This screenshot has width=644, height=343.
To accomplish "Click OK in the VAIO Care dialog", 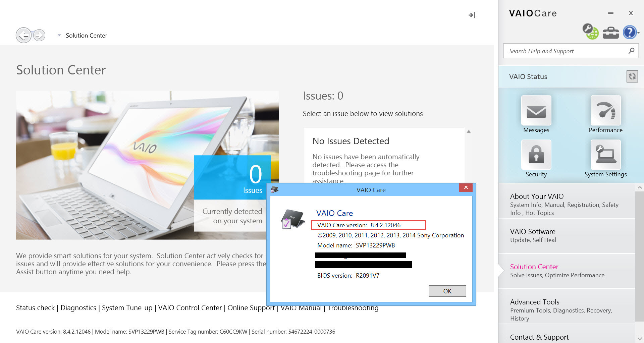I will pos(447,291).
